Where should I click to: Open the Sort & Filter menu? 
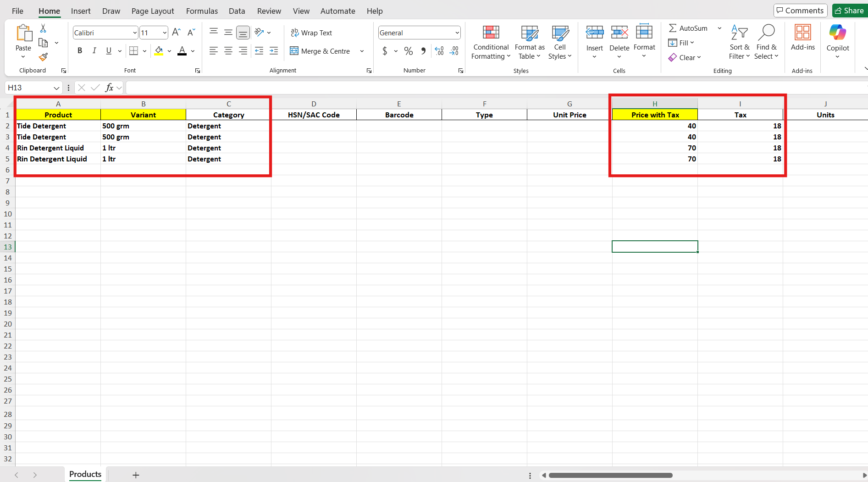coord(740,42)
